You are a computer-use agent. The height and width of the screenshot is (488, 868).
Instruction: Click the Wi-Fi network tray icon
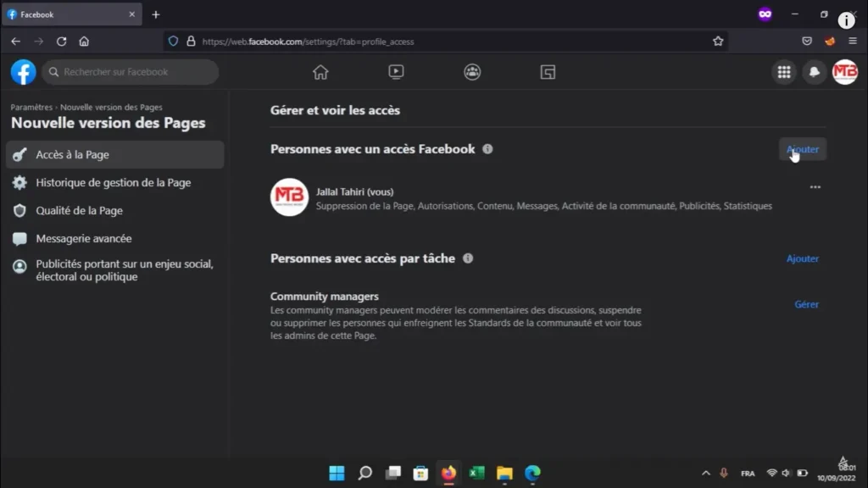(771, 473)
